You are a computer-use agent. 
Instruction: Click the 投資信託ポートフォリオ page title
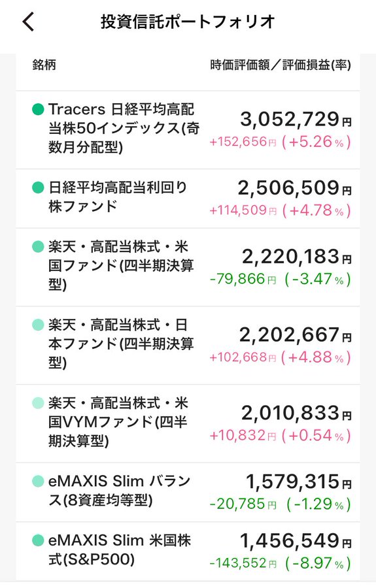coord(188,22)
